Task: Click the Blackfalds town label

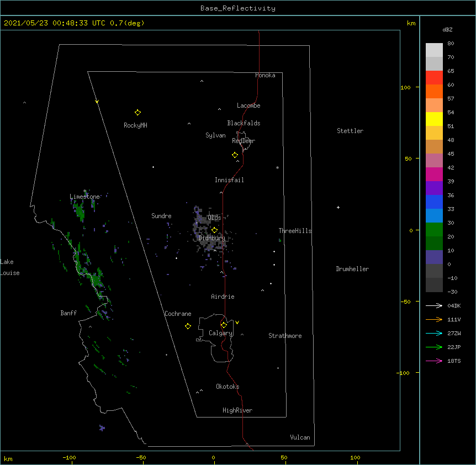Action: click(x=244, y=123)
